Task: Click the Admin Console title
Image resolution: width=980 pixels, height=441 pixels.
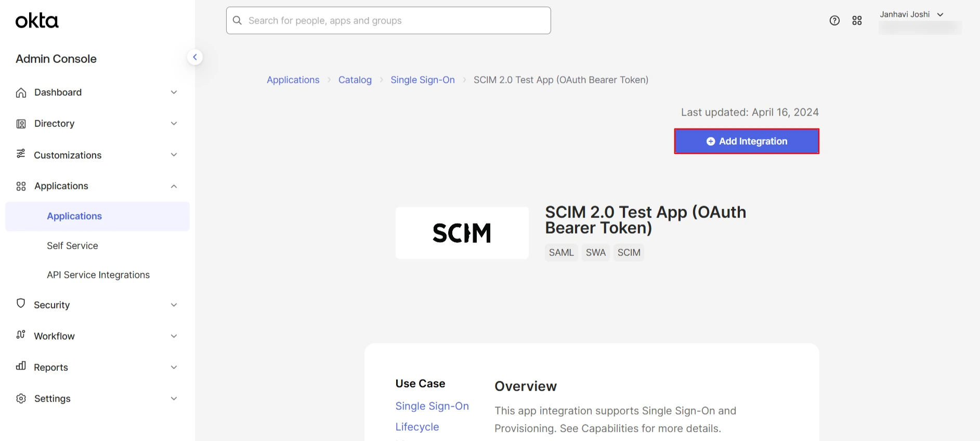Action: 56,59
